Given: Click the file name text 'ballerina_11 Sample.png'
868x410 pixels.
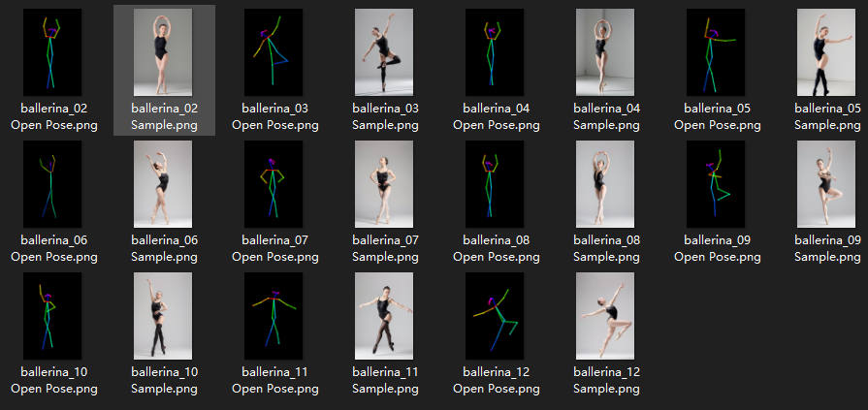Looking at the screenshot, I should click(385, 380).
